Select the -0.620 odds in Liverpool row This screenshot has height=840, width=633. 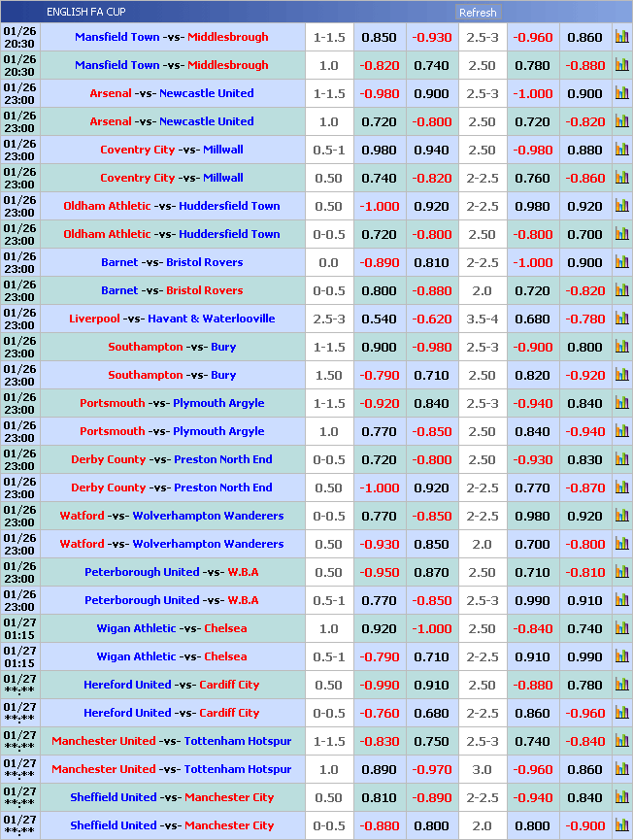coord(431,319)
